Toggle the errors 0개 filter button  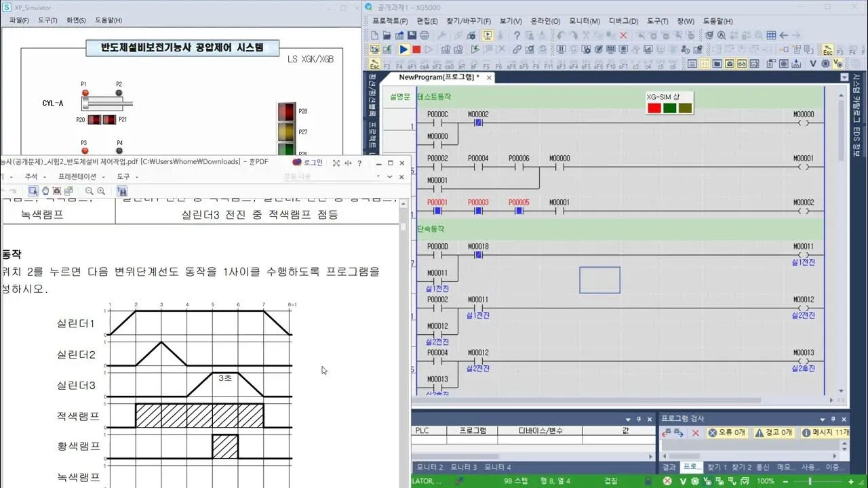(727, 432)
